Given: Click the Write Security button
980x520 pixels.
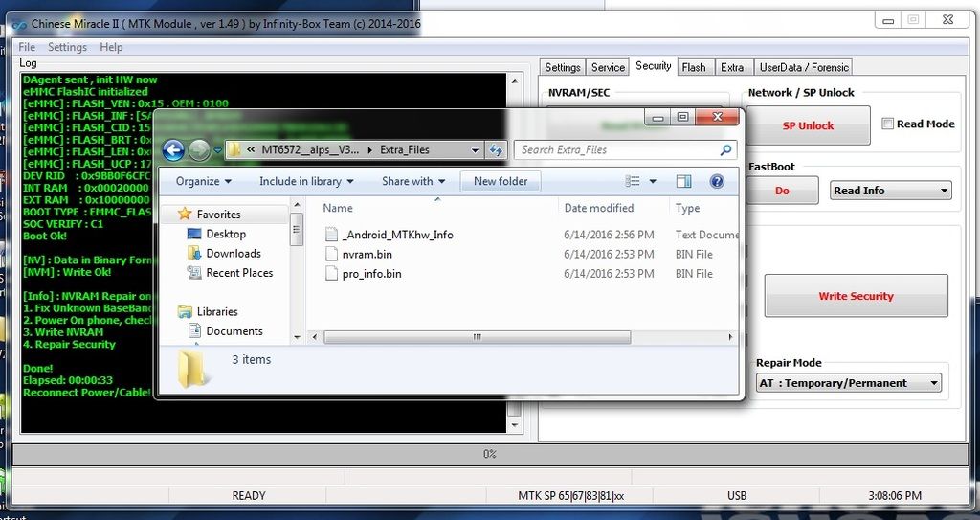Looking at the screenshot, I should pyautogui.click(x=856, y=296).
